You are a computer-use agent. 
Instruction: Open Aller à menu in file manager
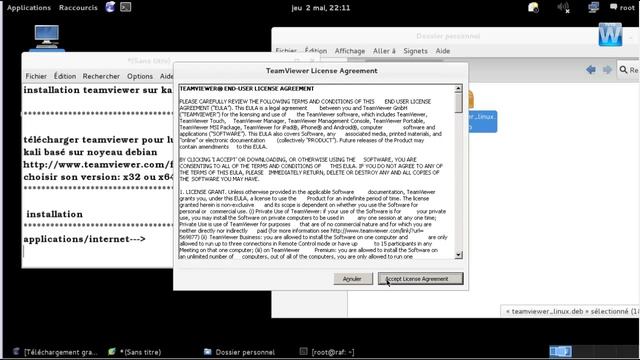[x=384, y=51]
